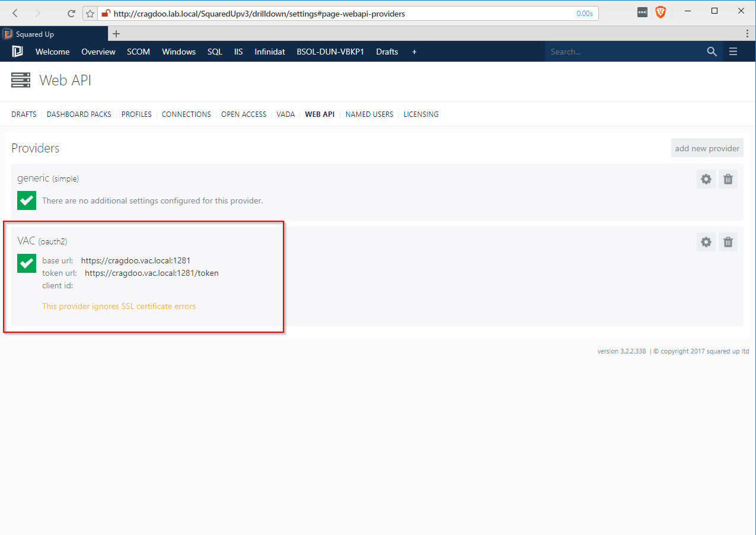Viewport: 756px width, 535px height.
Task: Switch to the DRAFTS settings tab
Action: point(24,114)
